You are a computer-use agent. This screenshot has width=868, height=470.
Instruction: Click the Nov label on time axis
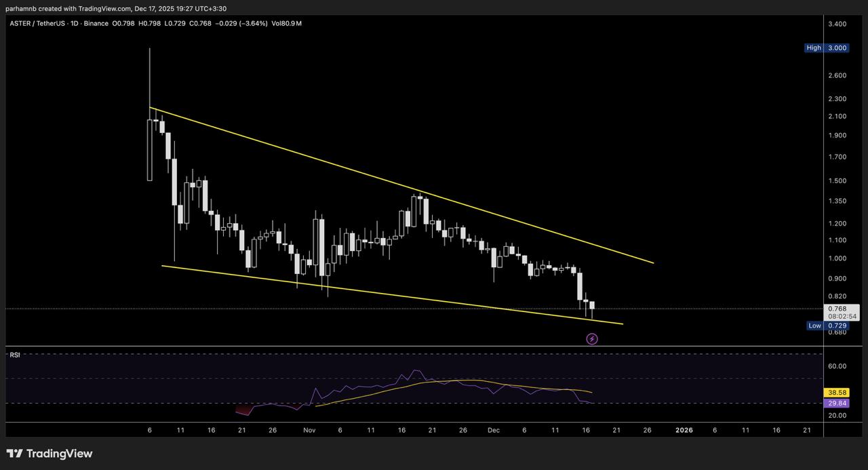point(309,430)
